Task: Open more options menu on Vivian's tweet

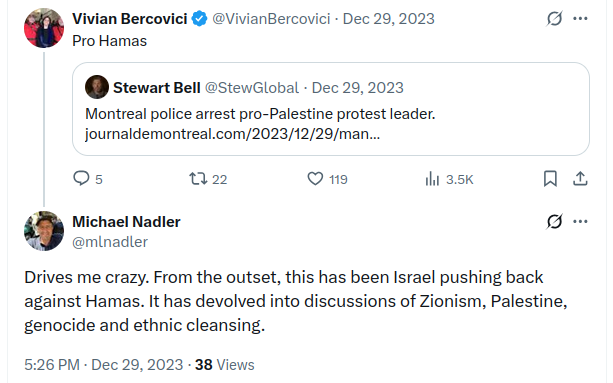Action: point(580,18)
